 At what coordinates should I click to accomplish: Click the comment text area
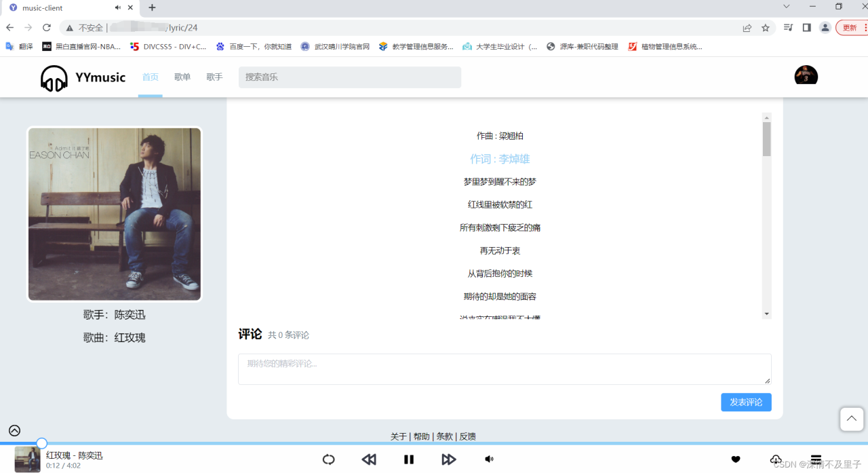pyautogui.click(x=505, y=369)
